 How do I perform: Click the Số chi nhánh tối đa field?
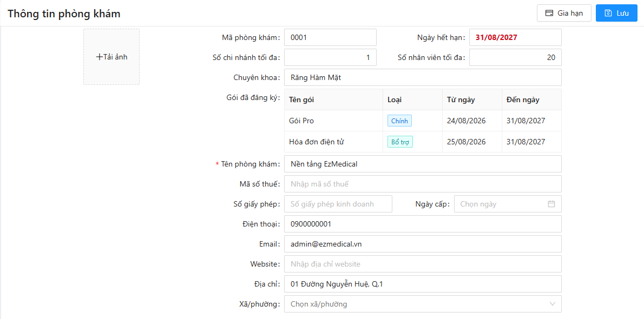330,57
